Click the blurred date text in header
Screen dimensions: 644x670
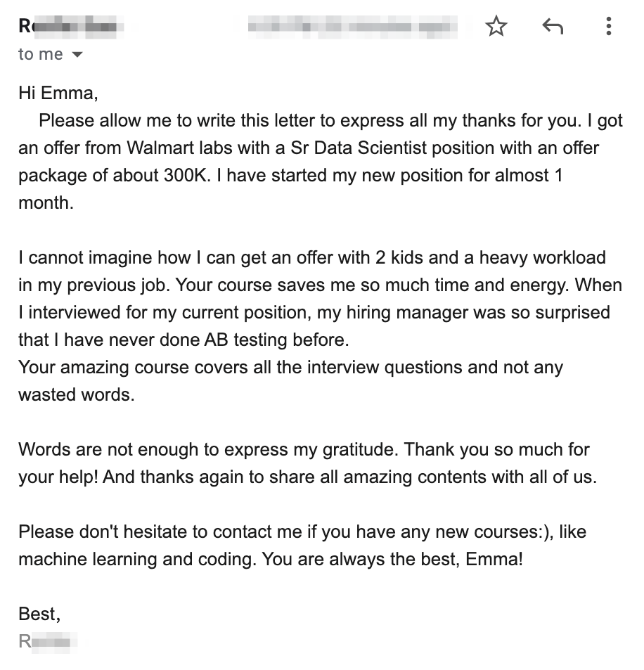[x=352, y=27]
